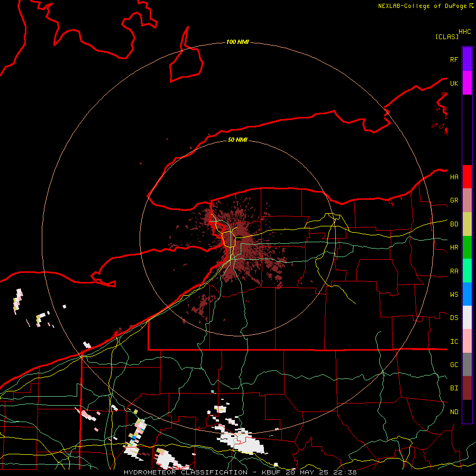
Task: Click the HR green legend color block
Action: click(x=467, y=248)
